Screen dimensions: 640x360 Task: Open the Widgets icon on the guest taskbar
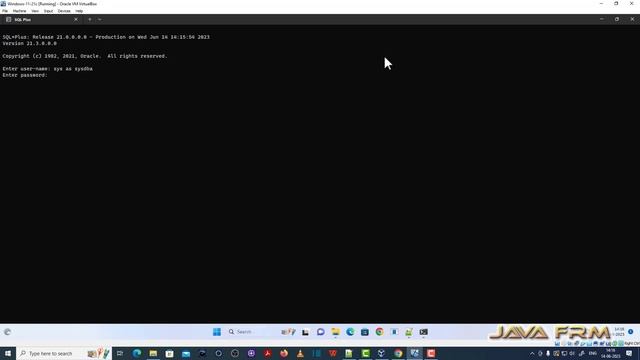tap(8, 332)
